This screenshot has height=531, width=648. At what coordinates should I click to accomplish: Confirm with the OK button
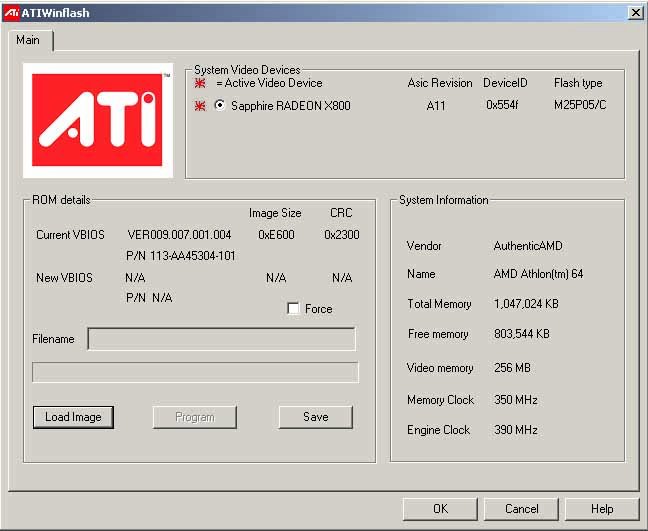[440, 509]
